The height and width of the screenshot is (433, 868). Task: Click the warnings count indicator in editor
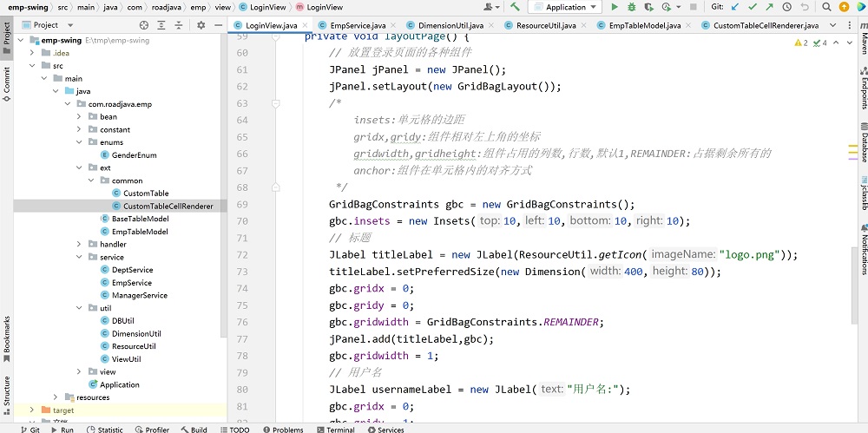(x=801, y=43)
